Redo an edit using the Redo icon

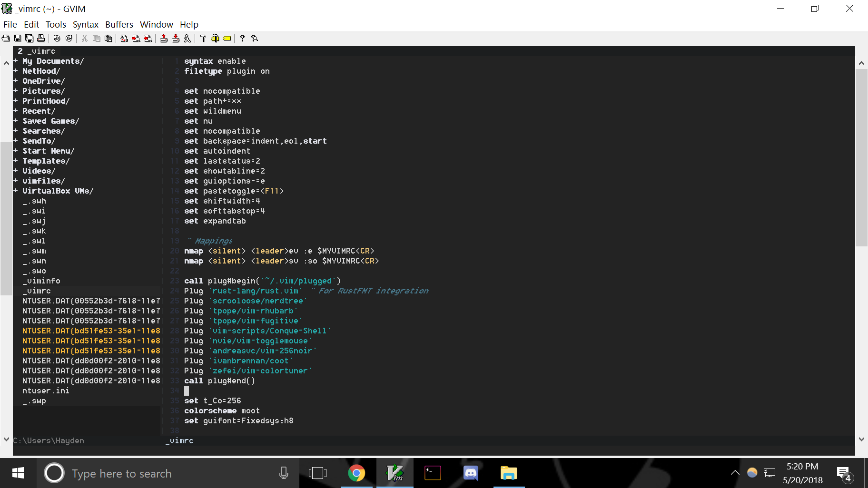coord(69,39)
